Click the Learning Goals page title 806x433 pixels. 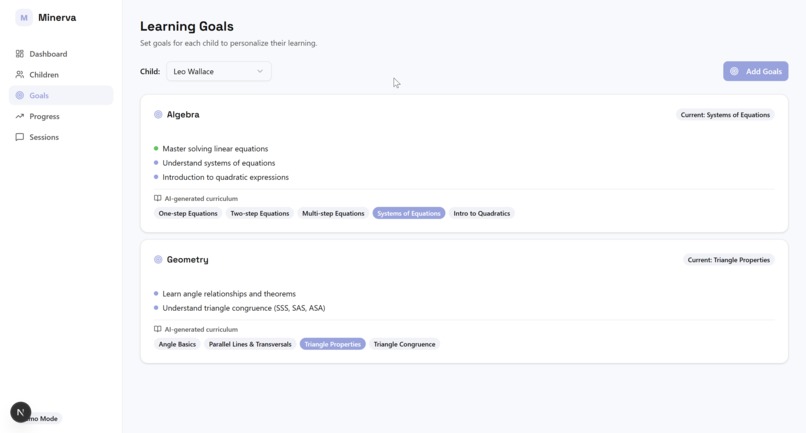187,26
